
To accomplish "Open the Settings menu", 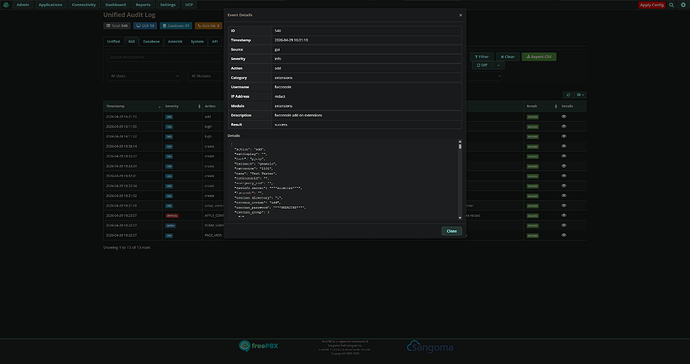I will [168, 5].
